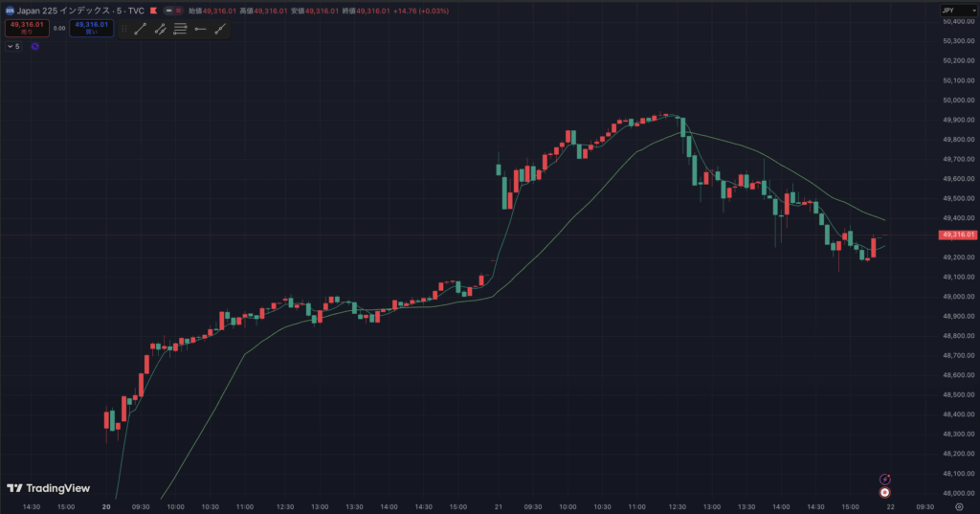The width and height of the screenshot is (980, 514).
Task: Click the red dot event marker
Action: click(884, 492)
